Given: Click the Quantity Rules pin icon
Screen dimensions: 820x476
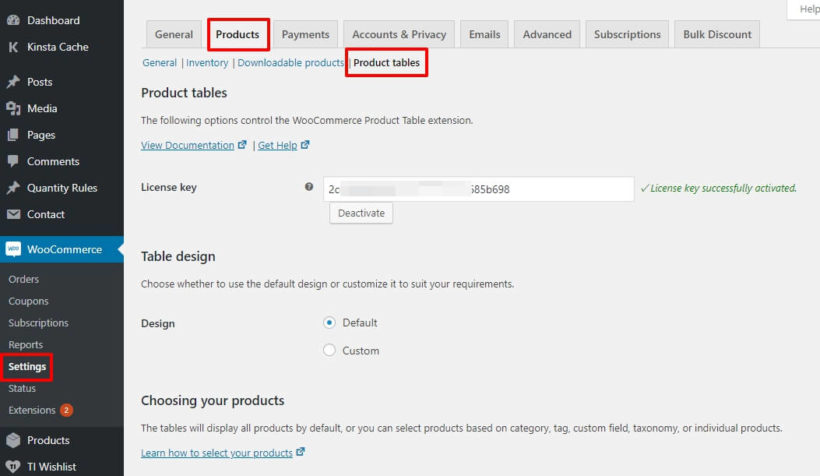Looking at the screenshot, I should tap(14, 188).
